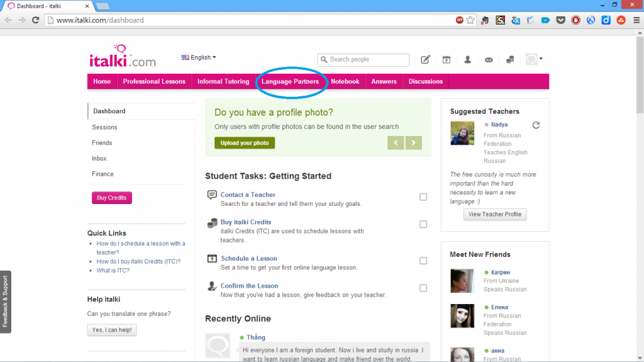Check the Confirm the Lesson task box
644x362 pixels.
(423, 288)
